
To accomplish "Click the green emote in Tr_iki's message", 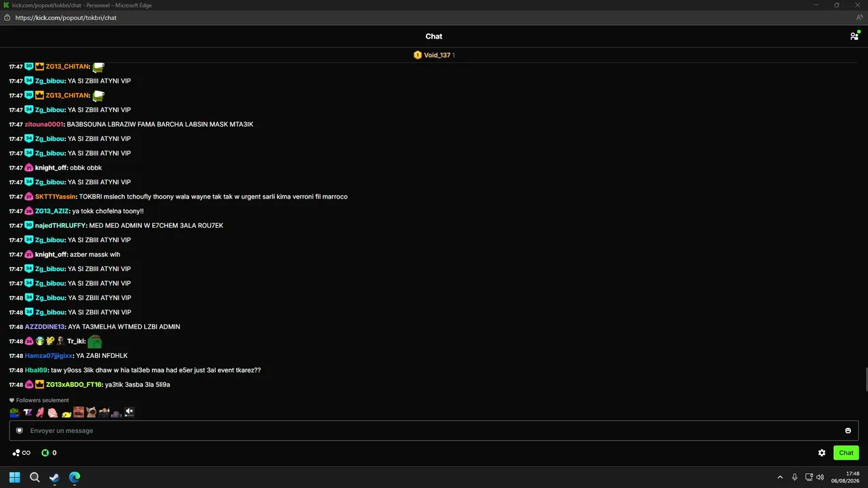I will 95,341.
